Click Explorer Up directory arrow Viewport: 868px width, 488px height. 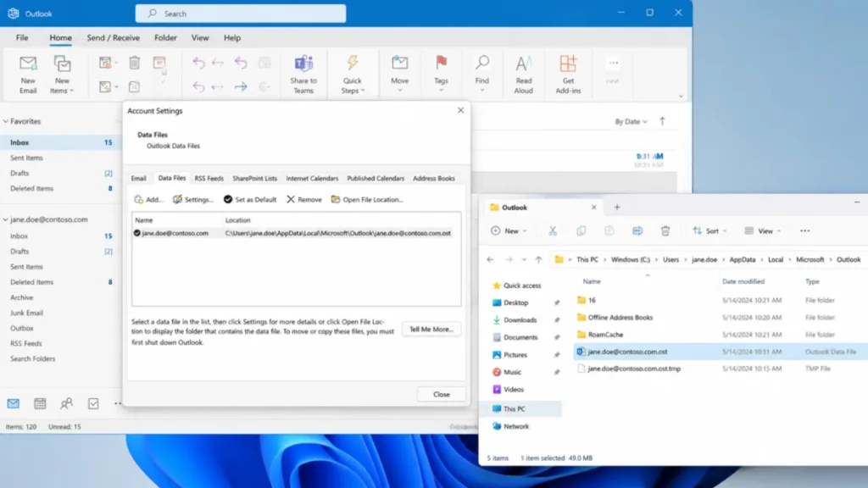[x=538, y=259]
